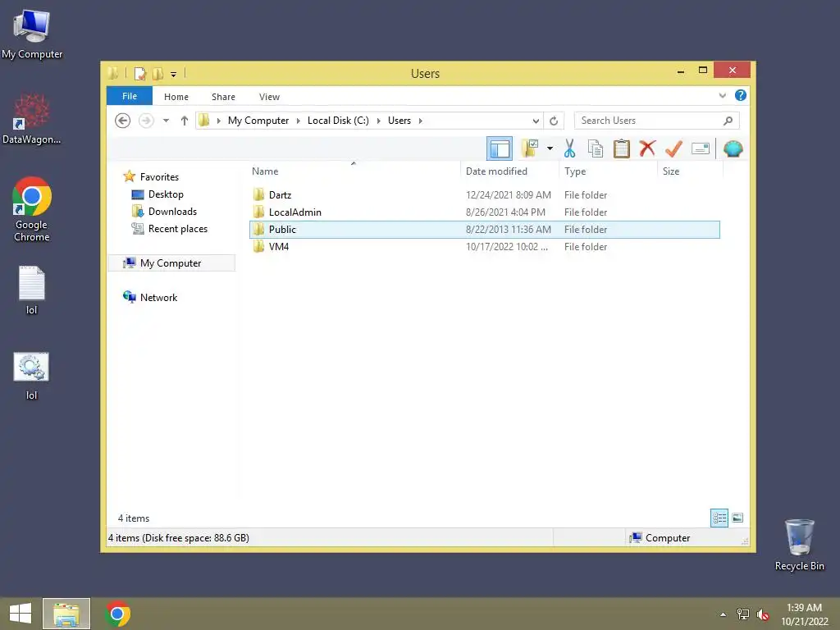Show hidden tray icons arrow

coord(723,614)
